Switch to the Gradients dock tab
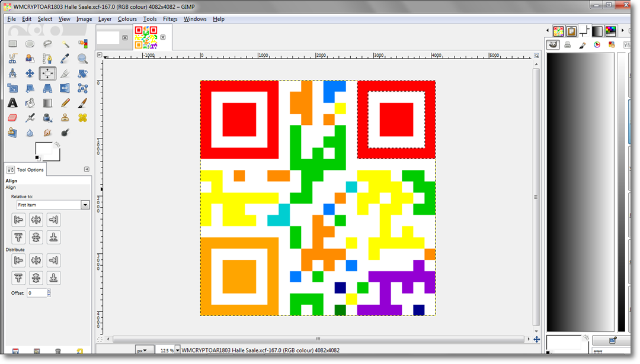 point(597,31)
